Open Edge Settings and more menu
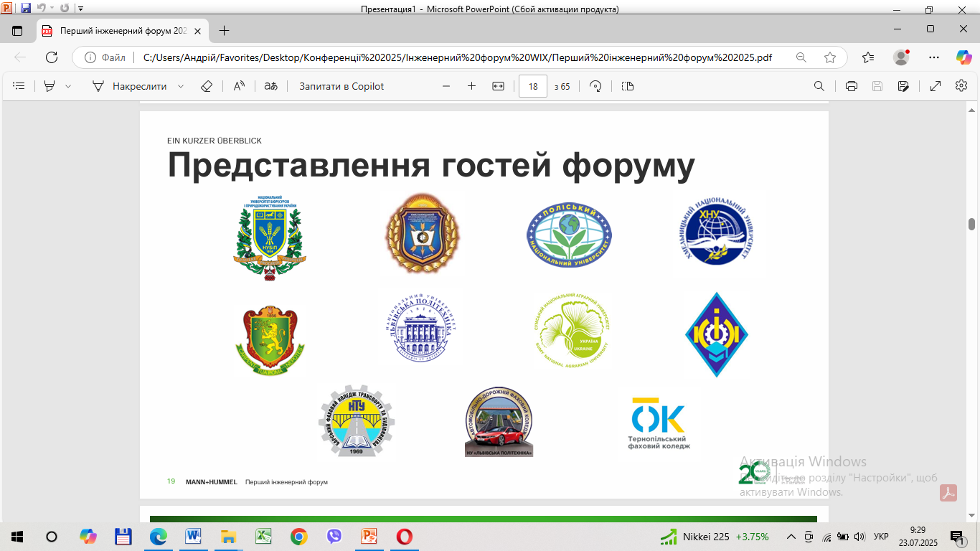 933,57
